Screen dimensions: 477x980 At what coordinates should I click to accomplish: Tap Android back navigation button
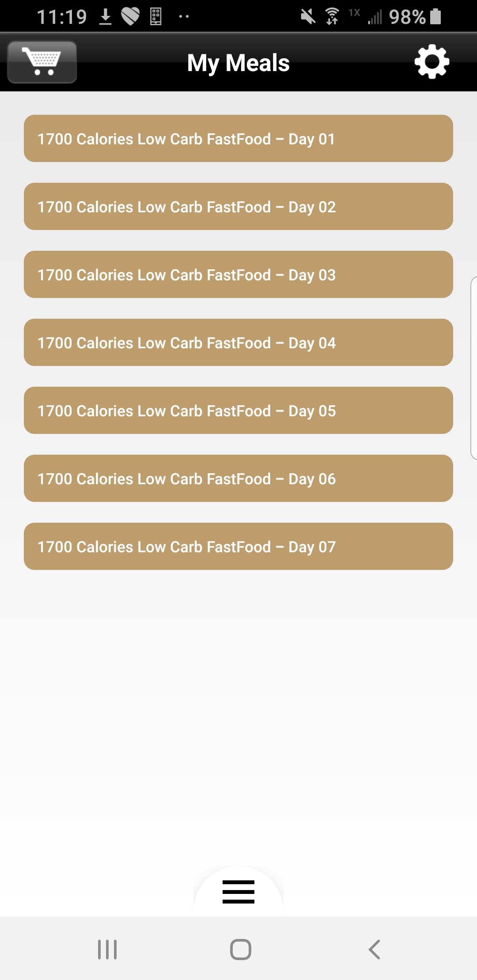(x=374, y=949)
